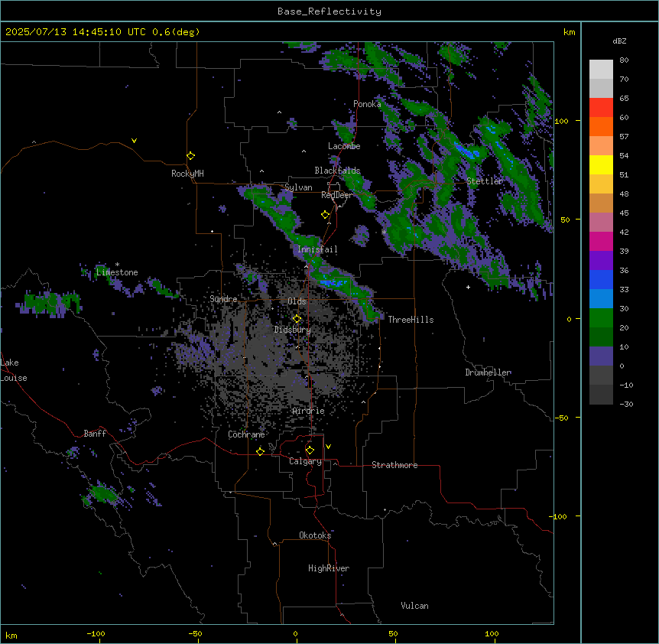
Task: Click the Airdrie label
Action: 309,411
